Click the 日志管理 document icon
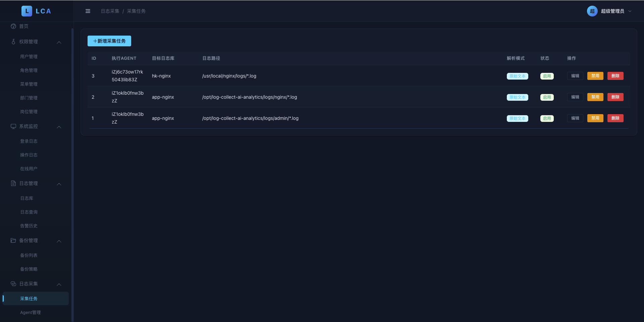The height and width of the screenshot is (322, 644). 13,183
